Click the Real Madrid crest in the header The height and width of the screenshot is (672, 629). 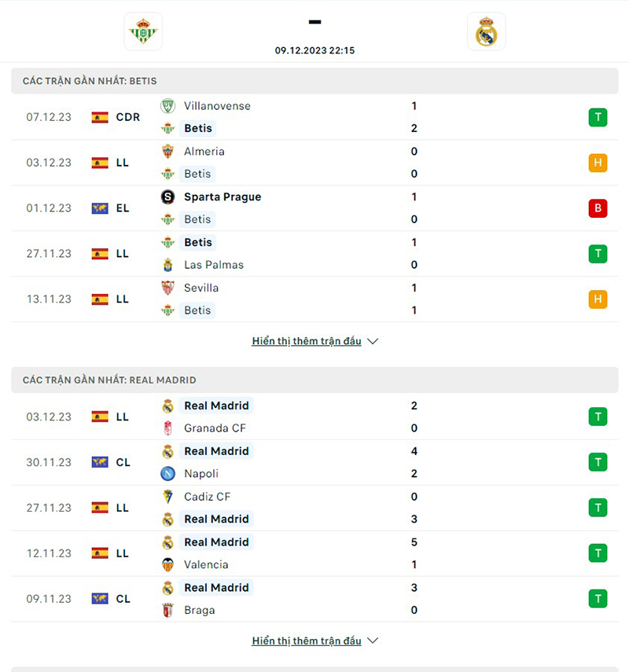coord(486,31)
